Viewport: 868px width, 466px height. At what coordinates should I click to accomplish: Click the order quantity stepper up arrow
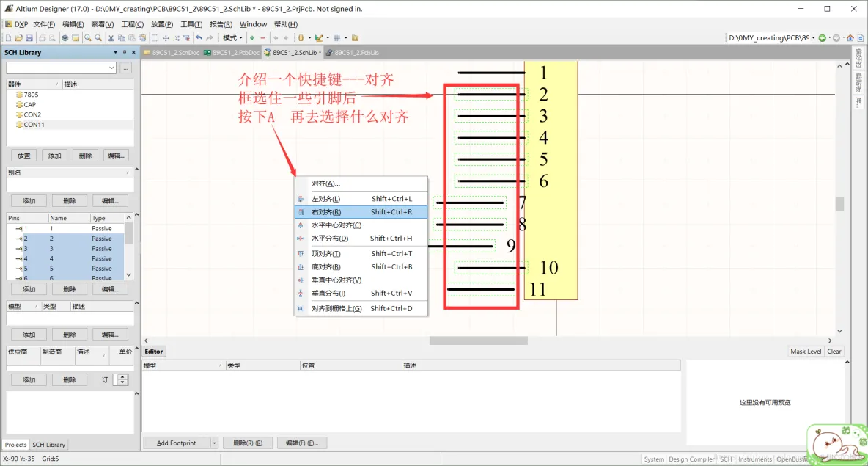(122, 376)
